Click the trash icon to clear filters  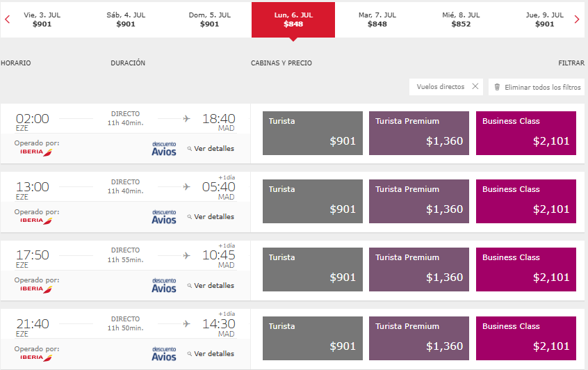pyautogui.click(x=497, y=88)
